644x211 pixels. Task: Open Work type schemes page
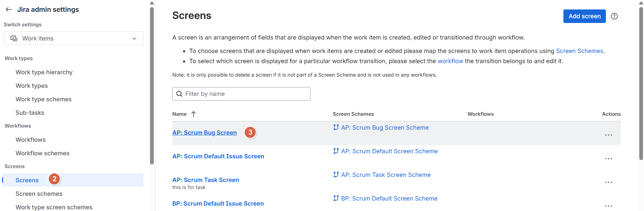43,99
